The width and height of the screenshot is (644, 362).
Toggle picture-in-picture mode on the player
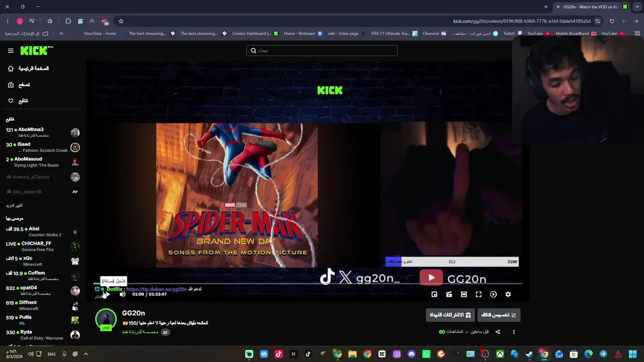point(434,295)
